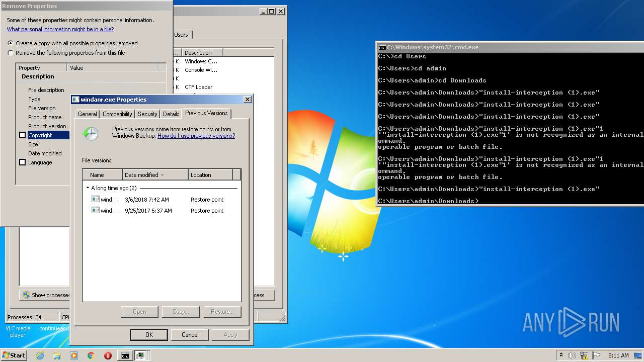Click the previous versions clock icon
Screen dimensions: 644x362
pos(91,134)
